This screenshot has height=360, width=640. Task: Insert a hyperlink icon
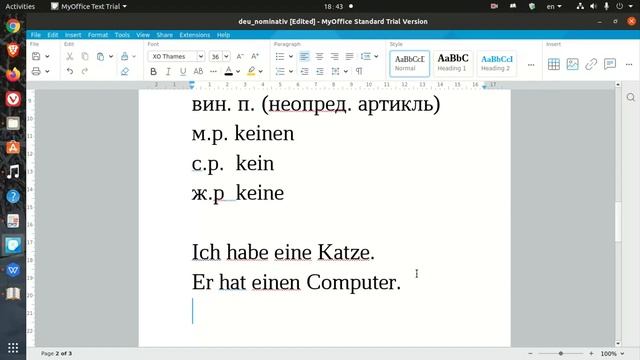(591, 64)
